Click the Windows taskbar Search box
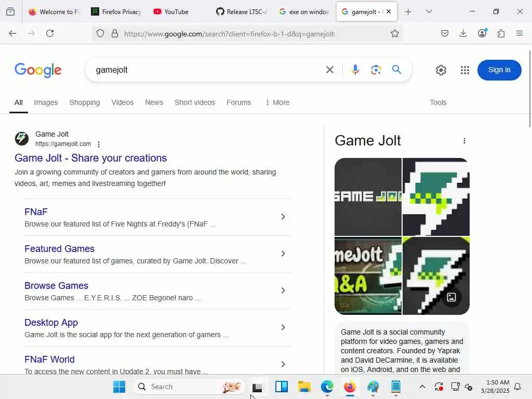This screenshot has height=399, width=532. (189, 387)
